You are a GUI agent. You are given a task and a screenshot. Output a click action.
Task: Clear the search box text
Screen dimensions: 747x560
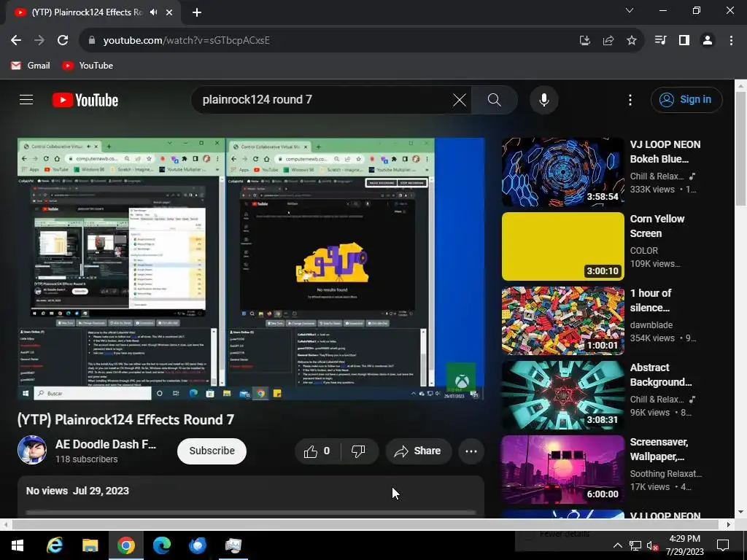(460, 100)
